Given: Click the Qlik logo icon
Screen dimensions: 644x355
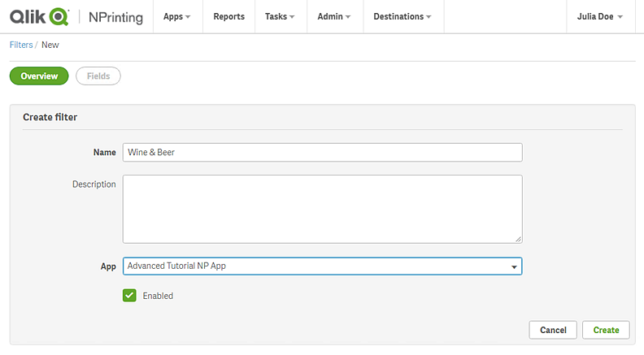Looking at the screenshot, I should pyautogui.click(x=39, y=16).
